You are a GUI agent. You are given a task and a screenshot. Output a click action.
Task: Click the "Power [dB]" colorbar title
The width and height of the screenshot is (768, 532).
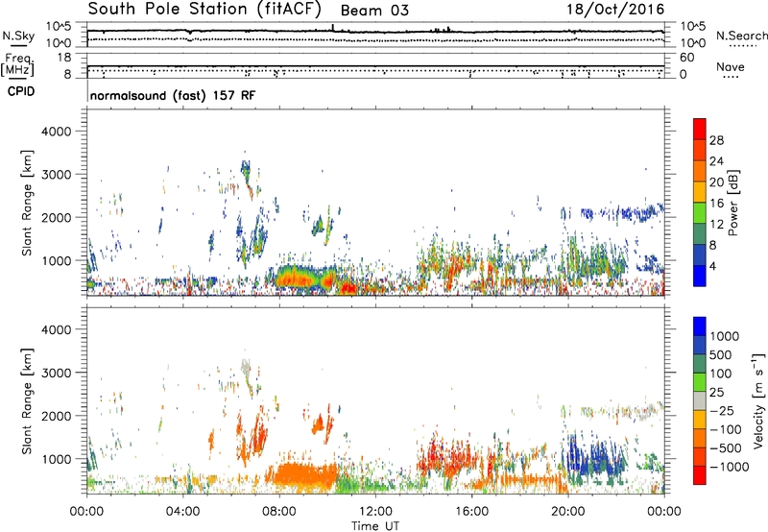733,203
